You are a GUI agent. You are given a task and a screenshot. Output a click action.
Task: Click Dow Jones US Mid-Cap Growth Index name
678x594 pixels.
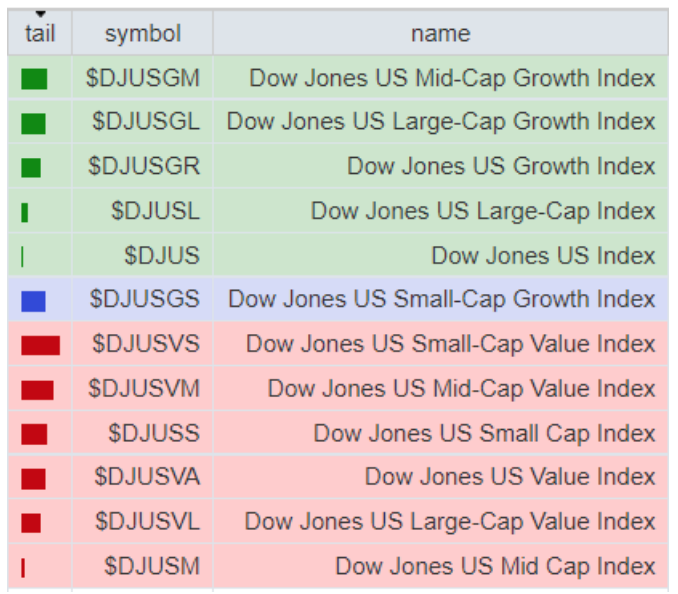click(x=452, y=78)
